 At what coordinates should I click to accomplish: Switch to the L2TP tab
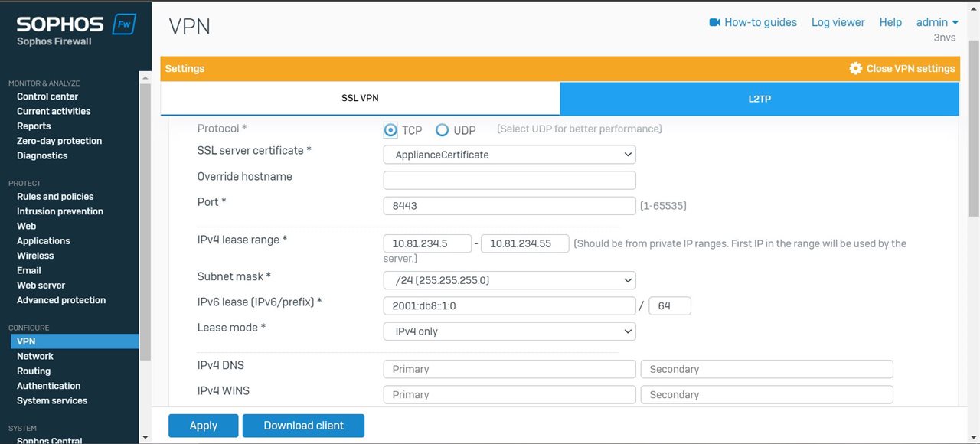coord(759,99)
